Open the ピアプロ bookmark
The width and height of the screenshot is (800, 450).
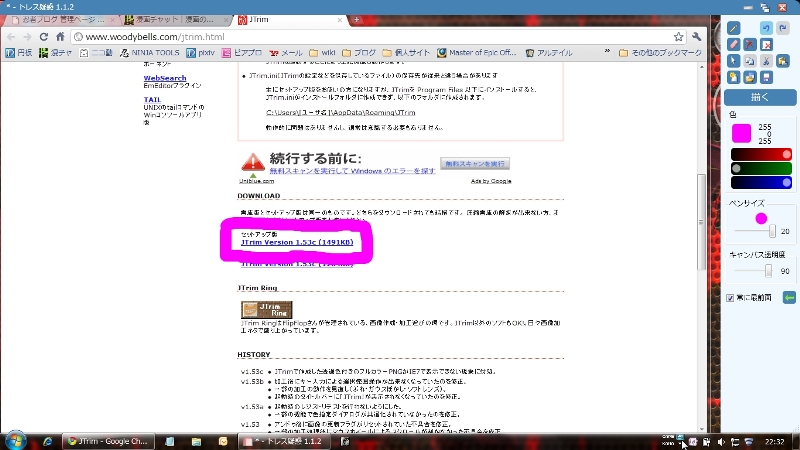pos(242,53)
